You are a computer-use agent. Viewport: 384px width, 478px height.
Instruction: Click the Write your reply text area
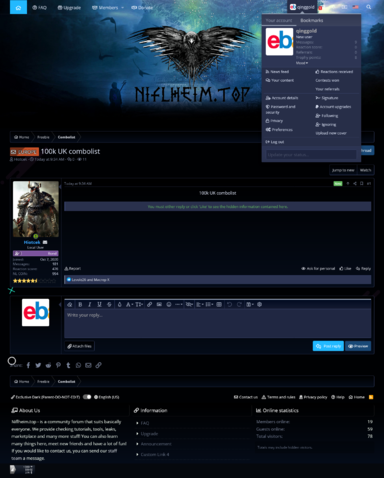(x=217, y=323)
